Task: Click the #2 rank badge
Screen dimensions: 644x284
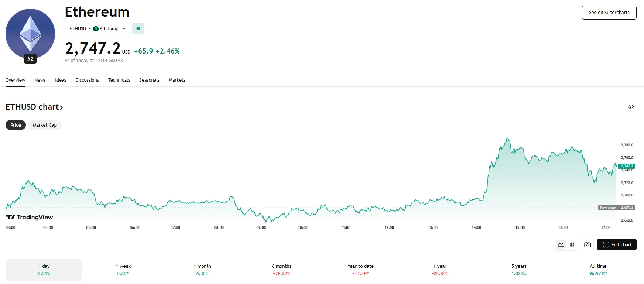Action: (30, 59)
